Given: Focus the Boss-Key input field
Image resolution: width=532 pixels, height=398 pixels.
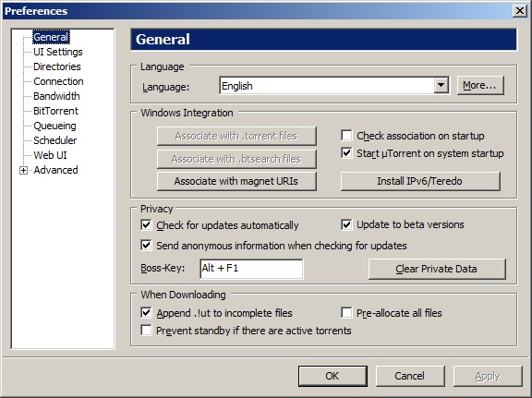Looking at the screenshot, I should (251, 269).
